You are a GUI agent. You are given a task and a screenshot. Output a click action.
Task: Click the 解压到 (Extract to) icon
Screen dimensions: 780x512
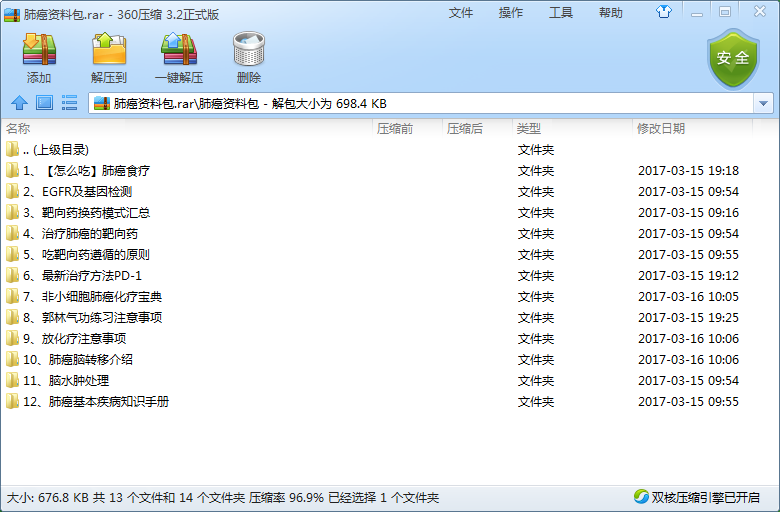109,49
